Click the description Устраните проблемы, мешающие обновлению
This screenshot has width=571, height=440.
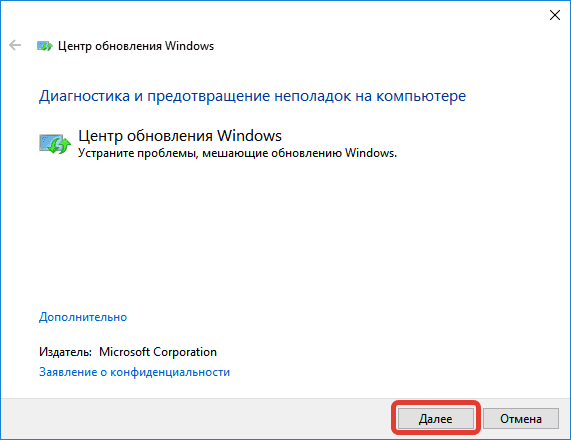coord(237,153)
